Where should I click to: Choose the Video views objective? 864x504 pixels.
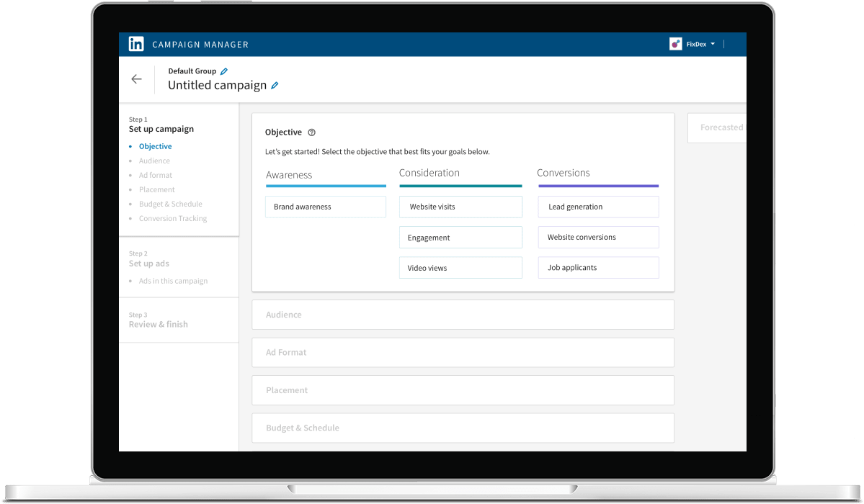pos(460,268)
